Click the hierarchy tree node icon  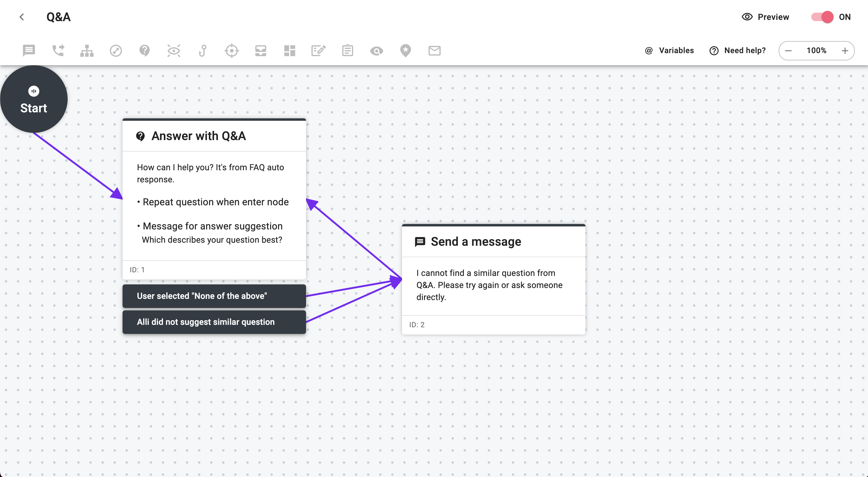tap(87, 50)
